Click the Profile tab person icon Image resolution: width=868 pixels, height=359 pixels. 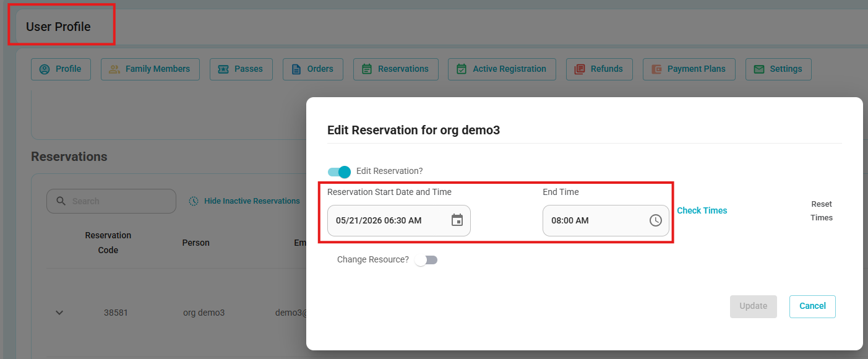[x=45, y=69]
